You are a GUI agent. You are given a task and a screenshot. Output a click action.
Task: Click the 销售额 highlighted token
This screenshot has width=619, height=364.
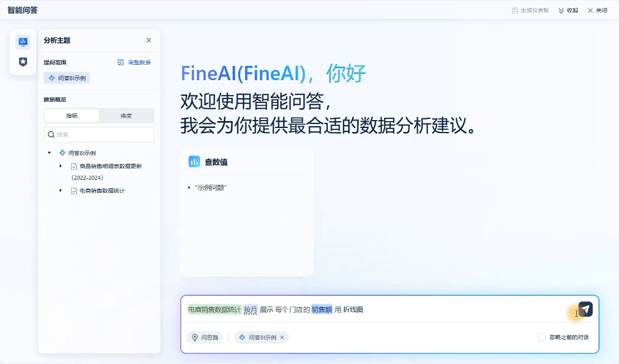[x=322, y=310]
